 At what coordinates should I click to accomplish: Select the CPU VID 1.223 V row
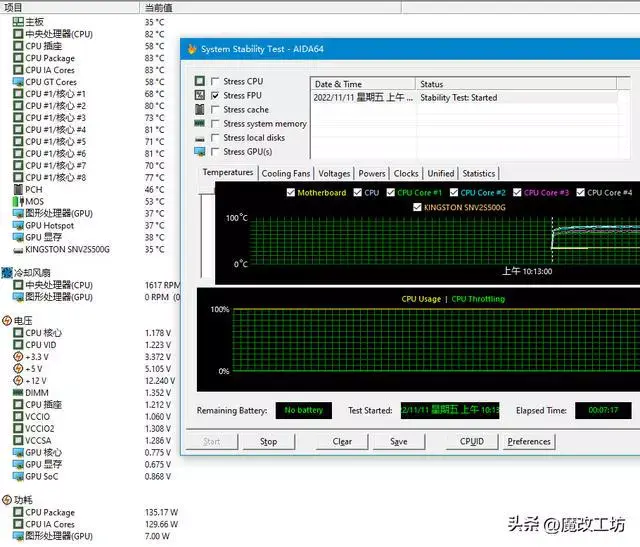[92, 345]
